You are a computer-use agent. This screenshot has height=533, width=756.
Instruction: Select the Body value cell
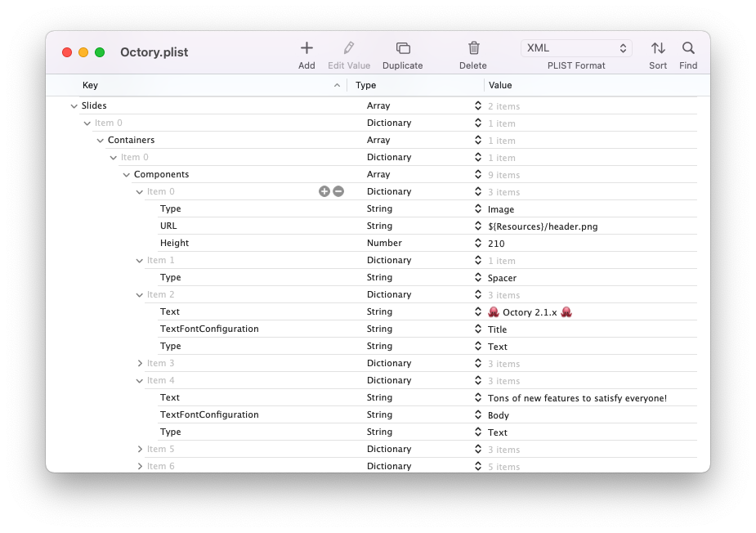click(498, 415)
